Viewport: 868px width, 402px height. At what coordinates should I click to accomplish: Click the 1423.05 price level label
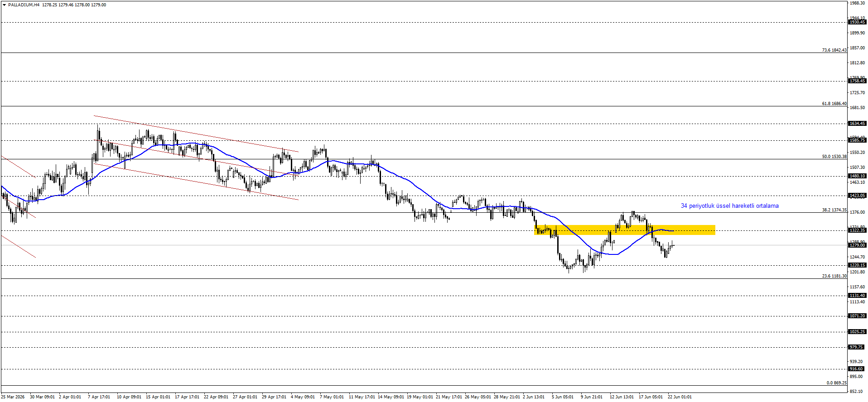[857, 196]
